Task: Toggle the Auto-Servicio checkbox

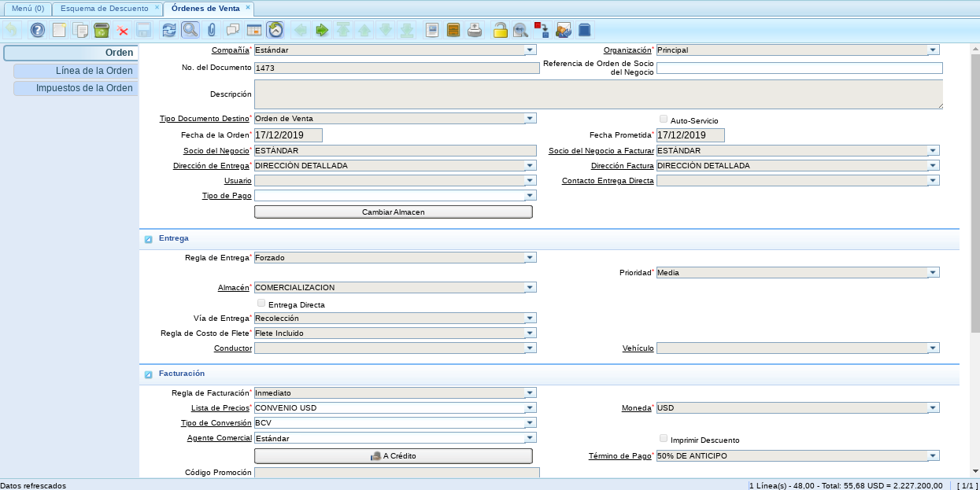Action: 664,120
